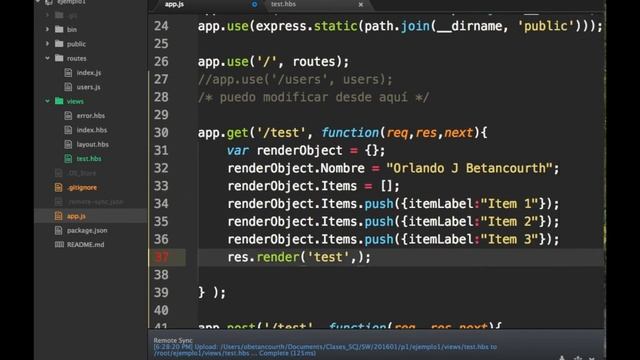Screen dimensions: 640x360
Task: Open test.hbs in the tree view
Action: 89,159
